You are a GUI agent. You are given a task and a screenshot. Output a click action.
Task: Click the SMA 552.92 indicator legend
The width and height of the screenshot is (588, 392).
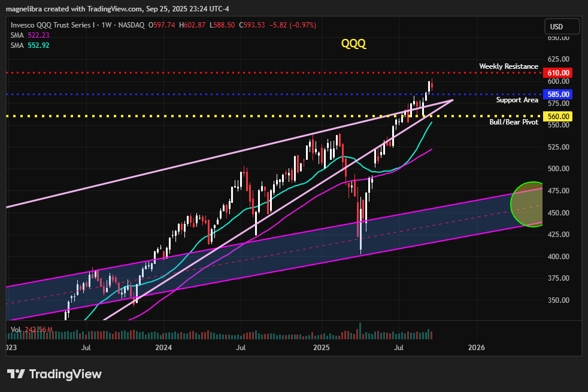tap(30, 45)
